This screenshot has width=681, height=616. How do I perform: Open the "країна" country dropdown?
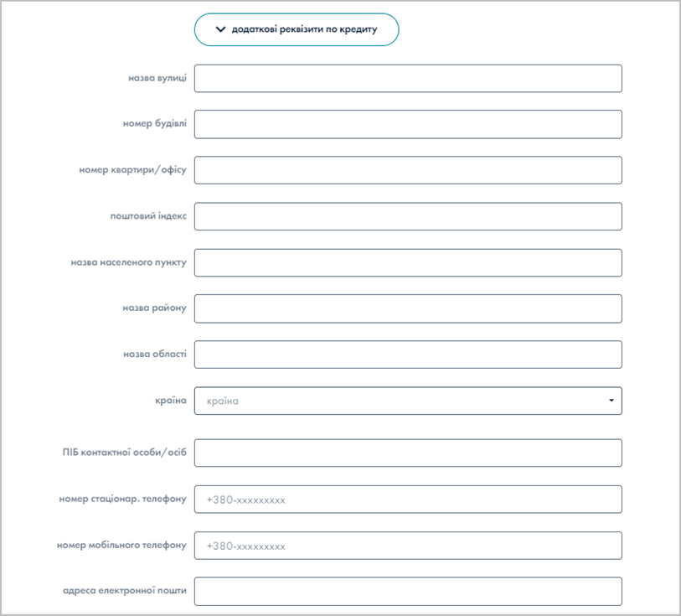(x=407, y=401)
